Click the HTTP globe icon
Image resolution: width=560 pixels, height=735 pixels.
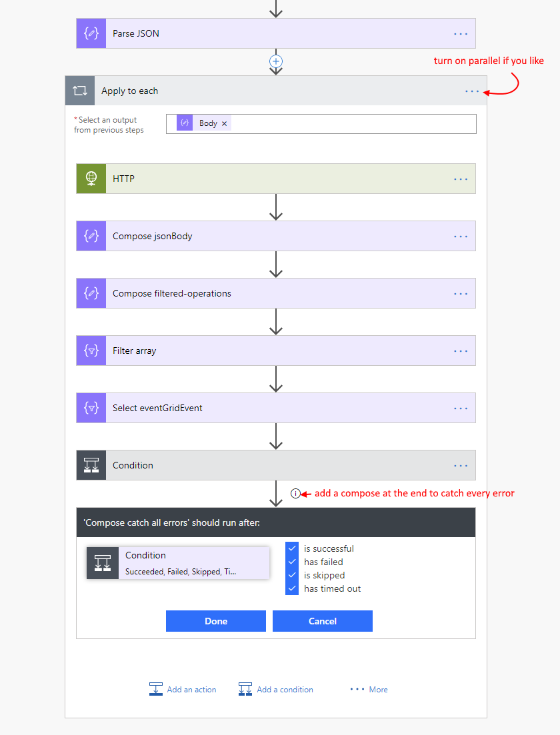click(x=91, y=179)
